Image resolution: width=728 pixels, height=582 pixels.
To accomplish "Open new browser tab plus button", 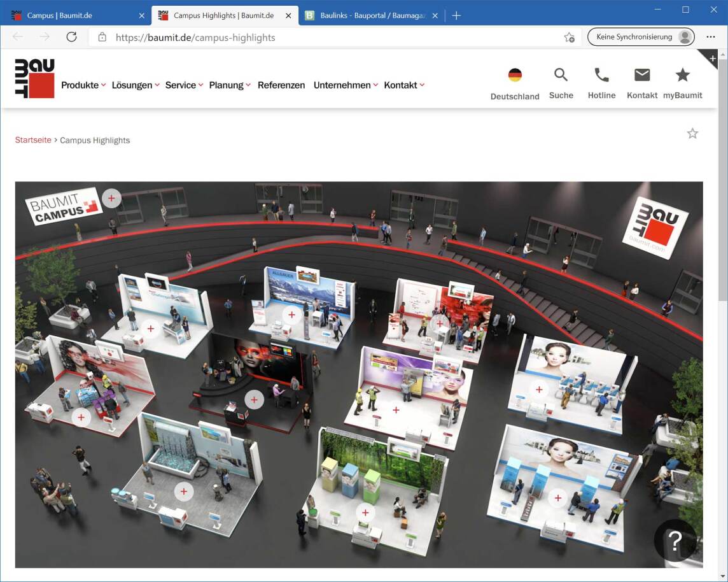I will 456,15.
